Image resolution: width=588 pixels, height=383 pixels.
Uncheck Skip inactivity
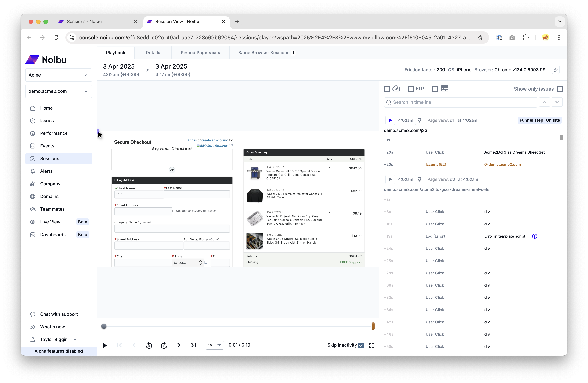[361, 345]
